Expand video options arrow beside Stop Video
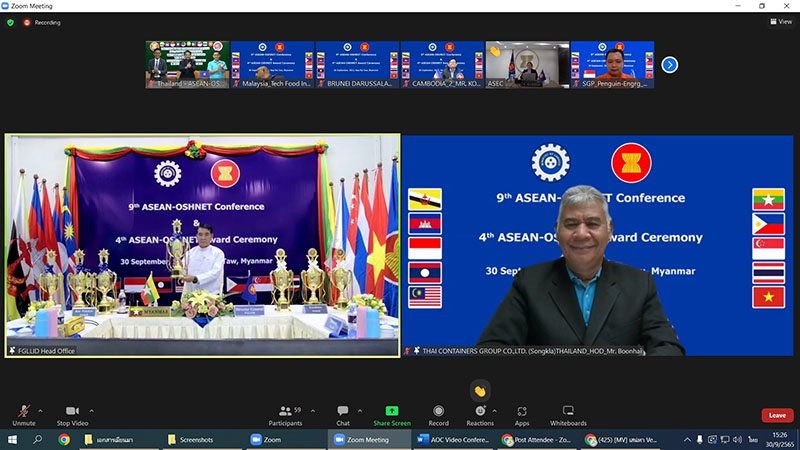Screen dimensions: 800x450 point(91,409)
